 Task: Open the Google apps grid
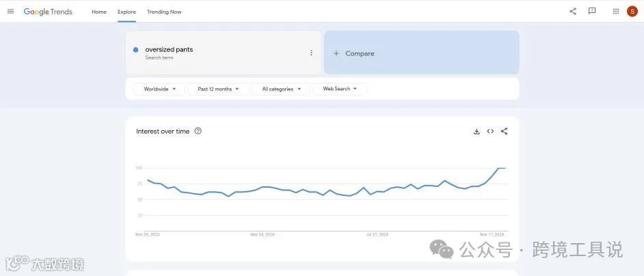tap(616, 12)
